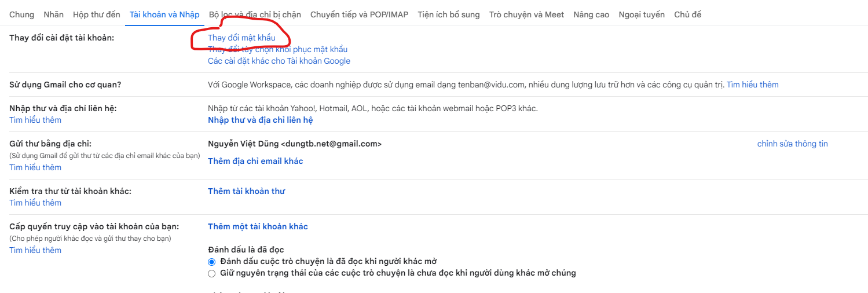This screenshot has height=293, width=868.
Task: Click Thêm một tài khoản khác
Action: [258, 226]
